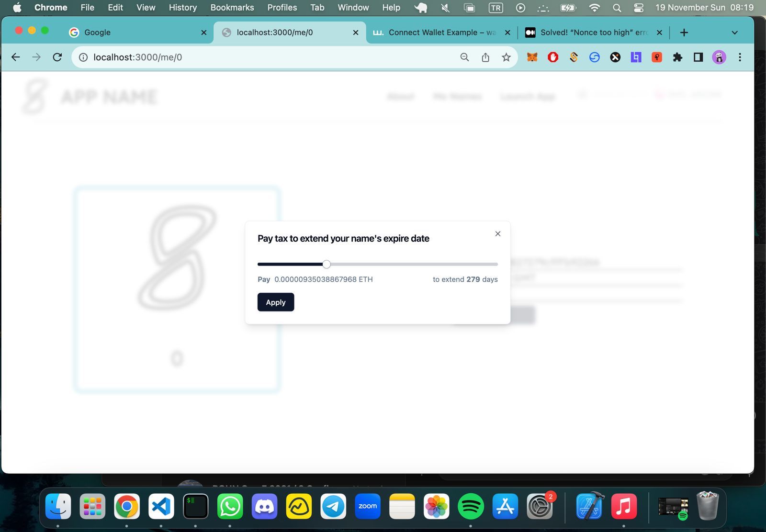Open the blue circular arrows extension
Viewport: 766px width, 532px height.
tap(595, 57)
